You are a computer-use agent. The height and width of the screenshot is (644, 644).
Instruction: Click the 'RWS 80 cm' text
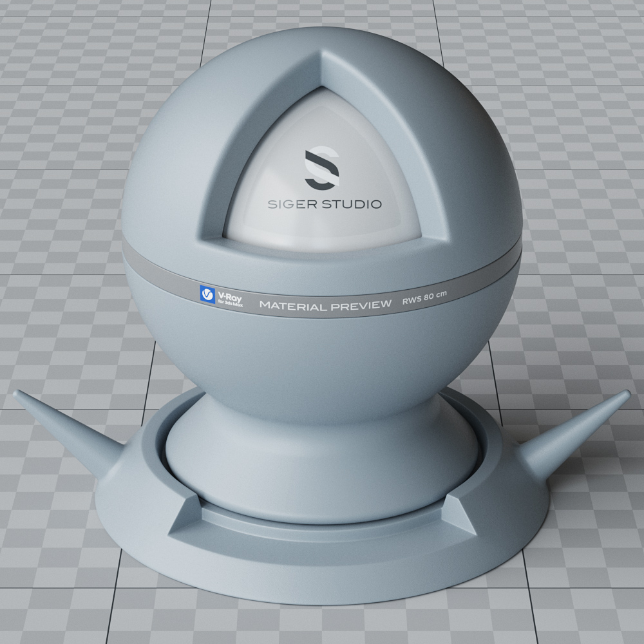[424, 298]
